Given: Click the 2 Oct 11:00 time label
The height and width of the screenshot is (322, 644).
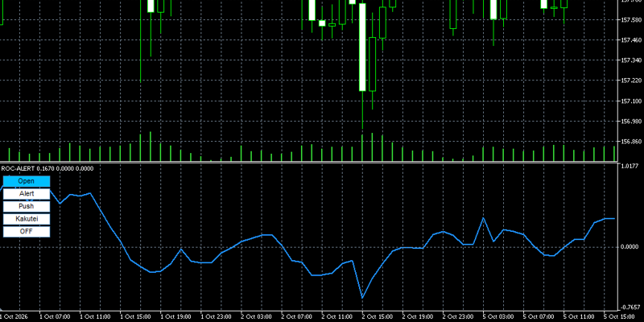Looking at the screenshot, I should (x=336, y=316).
